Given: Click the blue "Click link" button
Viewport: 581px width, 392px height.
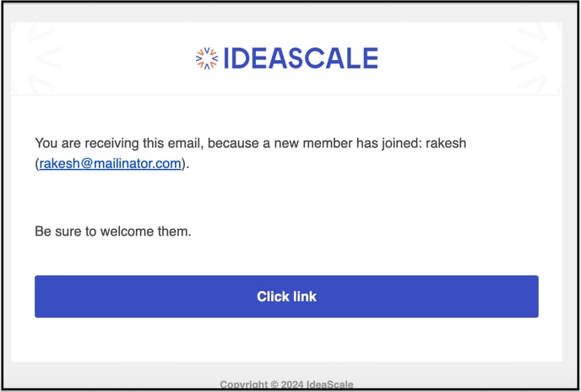Looking at the screenshot, I should tap(286, 297).
